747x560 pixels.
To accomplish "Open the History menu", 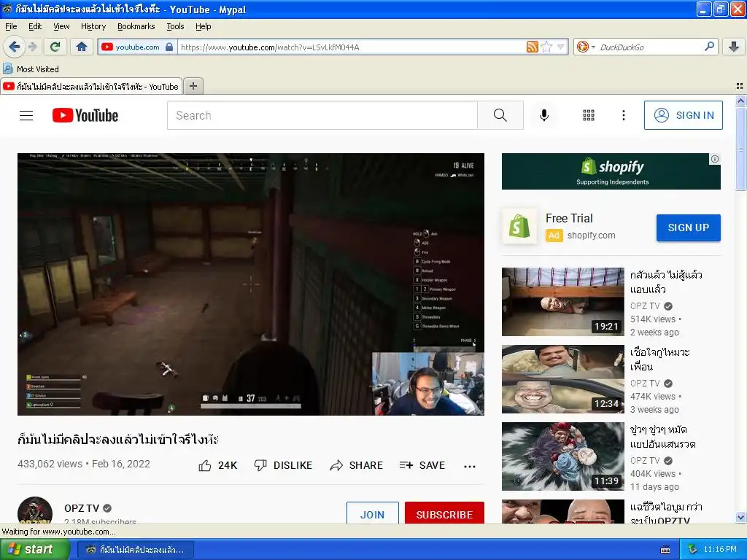I will coord(93,26).
